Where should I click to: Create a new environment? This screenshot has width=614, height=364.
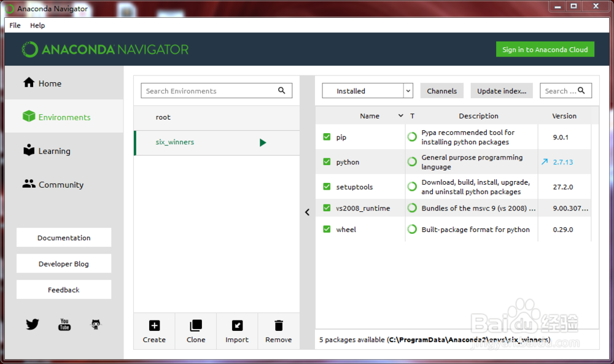pos(154,331)
